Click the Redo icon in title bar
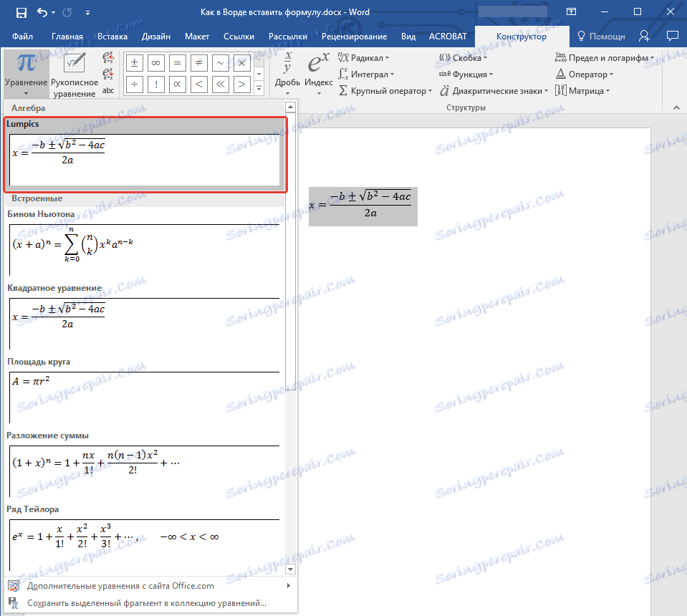 point(67,12)
